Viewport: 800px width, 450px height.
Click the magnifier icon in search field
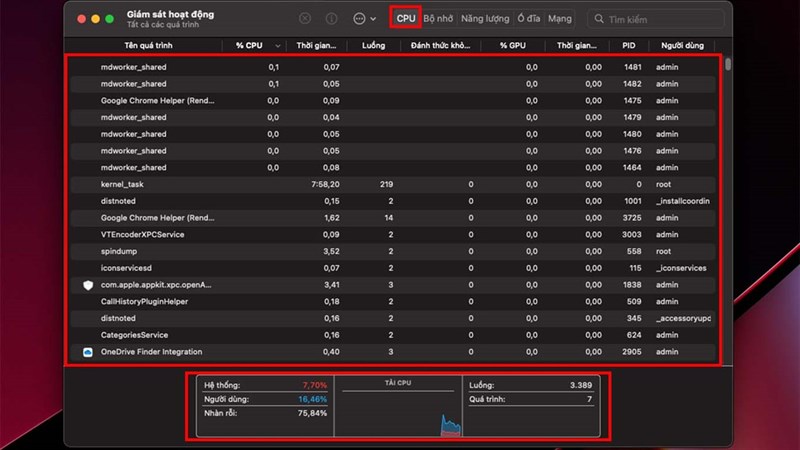click(x=599, y=19)
